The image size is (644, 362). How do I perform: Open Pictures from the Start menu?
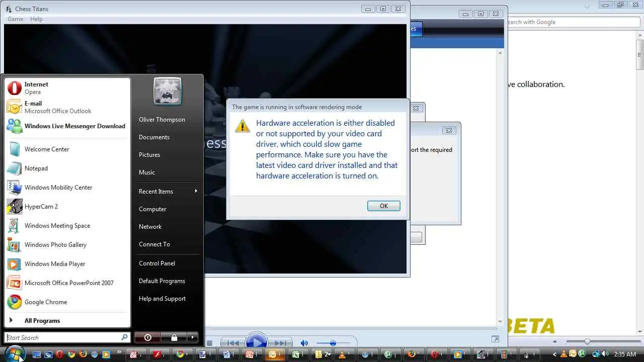(x=149, y=155)
